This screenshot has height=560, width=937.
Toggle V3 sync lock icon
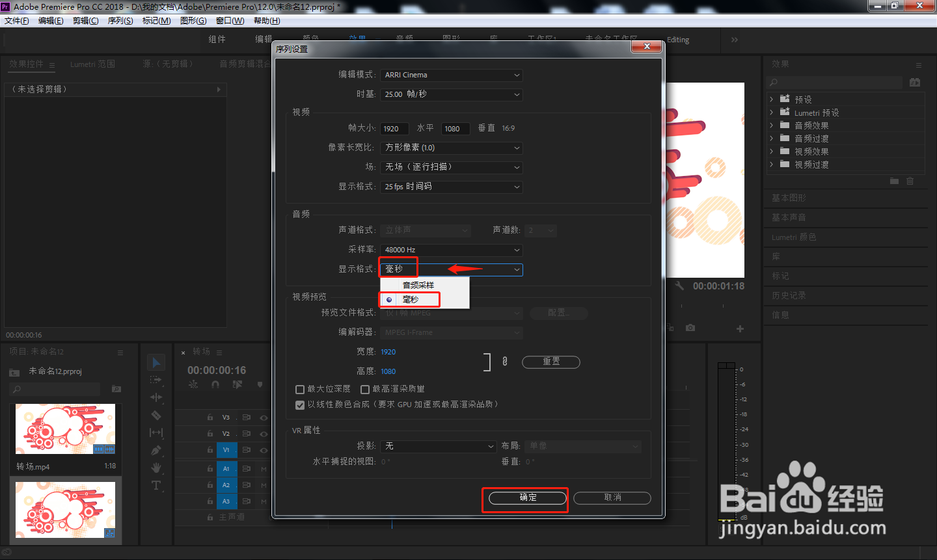(247, 418)
